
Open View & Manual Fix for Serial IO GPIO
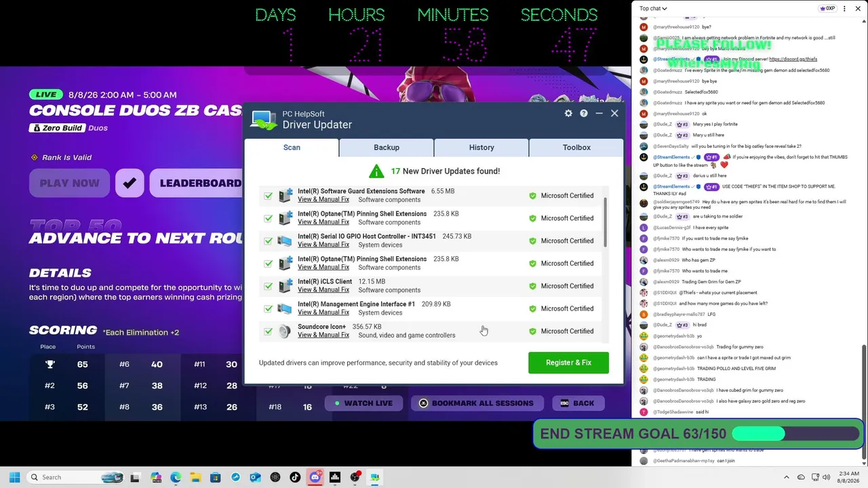pos(323,245)
